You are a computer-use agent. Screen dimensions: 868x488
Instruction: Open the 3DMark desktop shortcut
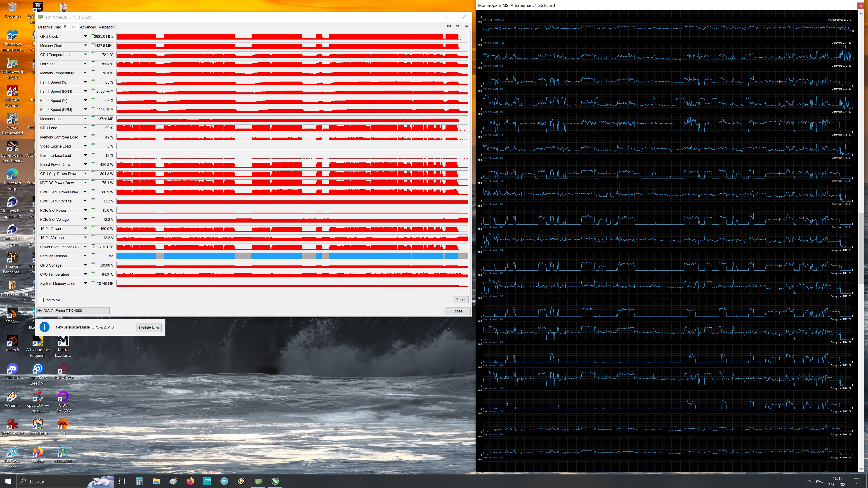[x=12, y=314]
